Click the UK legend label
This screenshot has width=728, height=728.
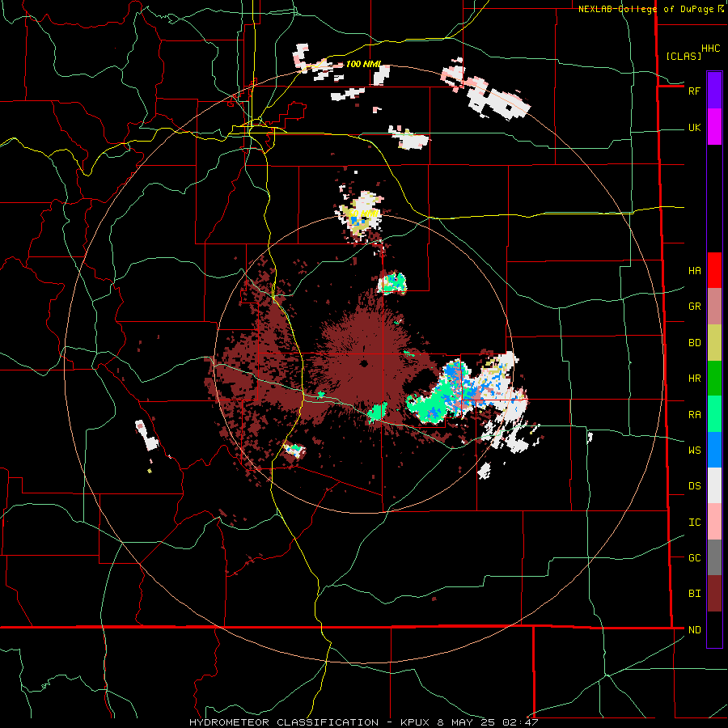point(694,127)
